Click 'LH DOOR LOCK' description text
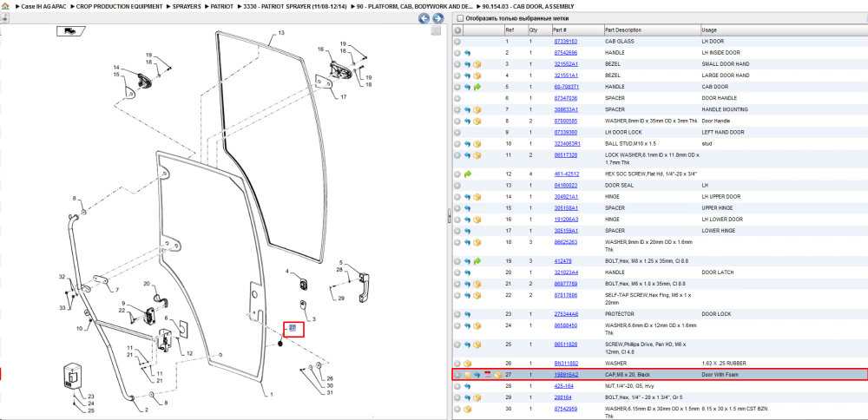The height and width of the screenshot is (420, 868). pyautogui.click(x=623, y=133)
